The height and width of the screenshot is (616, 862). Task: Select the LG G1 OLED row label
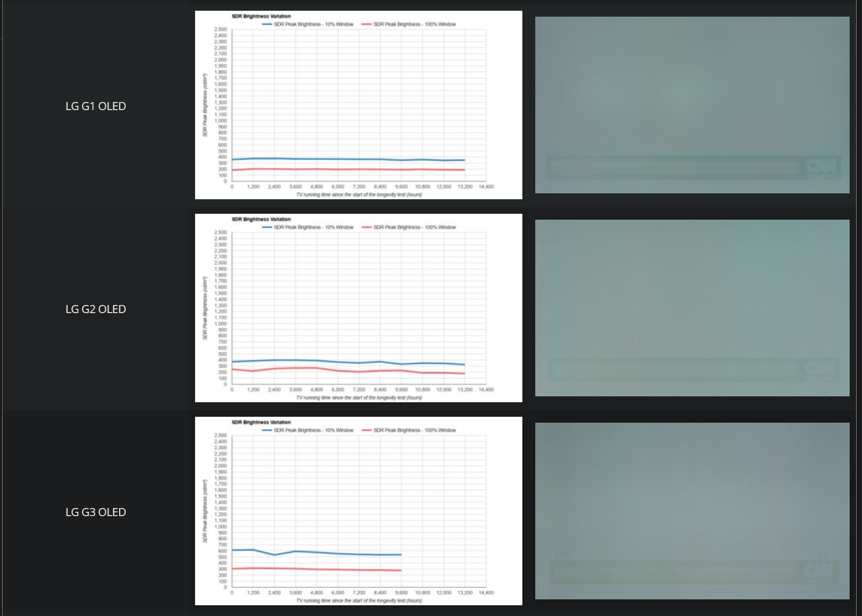click(x=95, y=106)
